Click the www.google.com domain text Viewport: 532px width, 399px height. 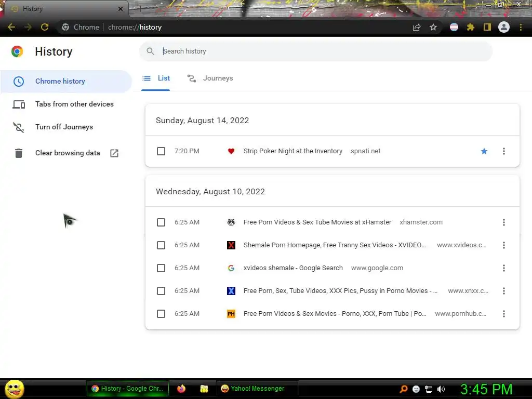click(377, 268)
